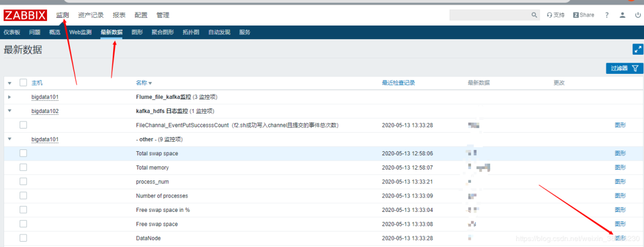Open the bigdata102 host link
The width and height of the screenshot is (644, 247).
point(45,111)
